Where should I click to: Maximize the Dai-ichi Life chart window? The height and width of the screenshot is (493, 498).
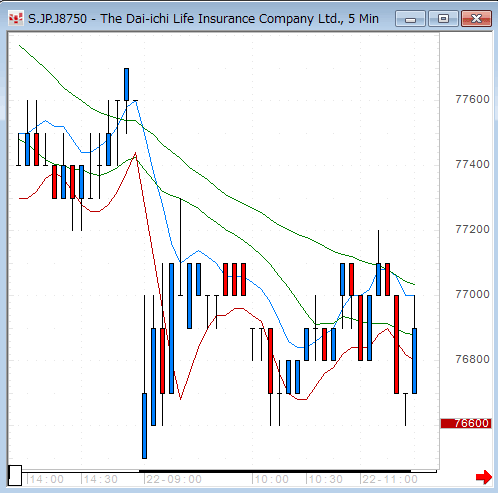443,18
